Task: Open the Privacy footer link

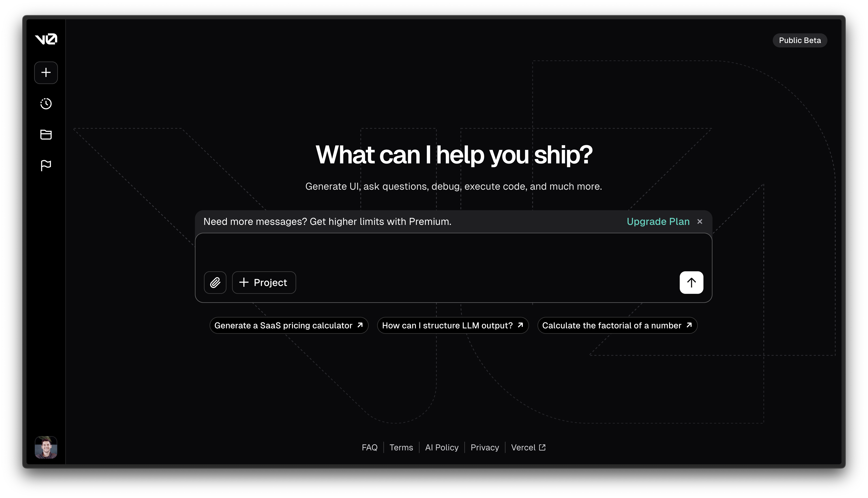Action: tap(484, 447)
